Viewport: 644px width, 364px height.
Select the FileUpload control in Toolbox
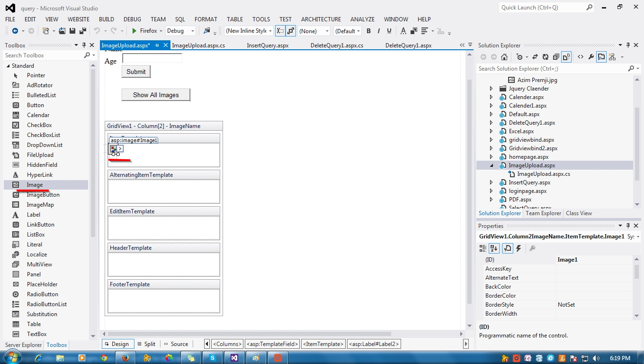coord(40,155)
